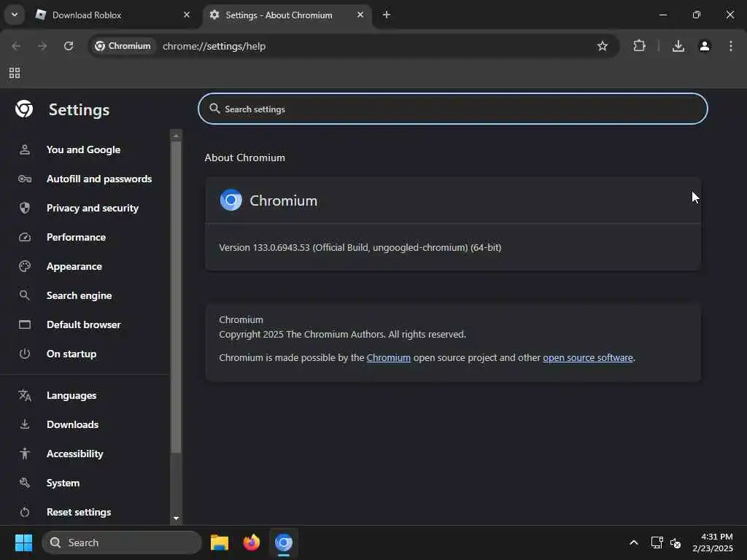Reload the current page
This screenshot has width=747, height=560.
(69, 46)
